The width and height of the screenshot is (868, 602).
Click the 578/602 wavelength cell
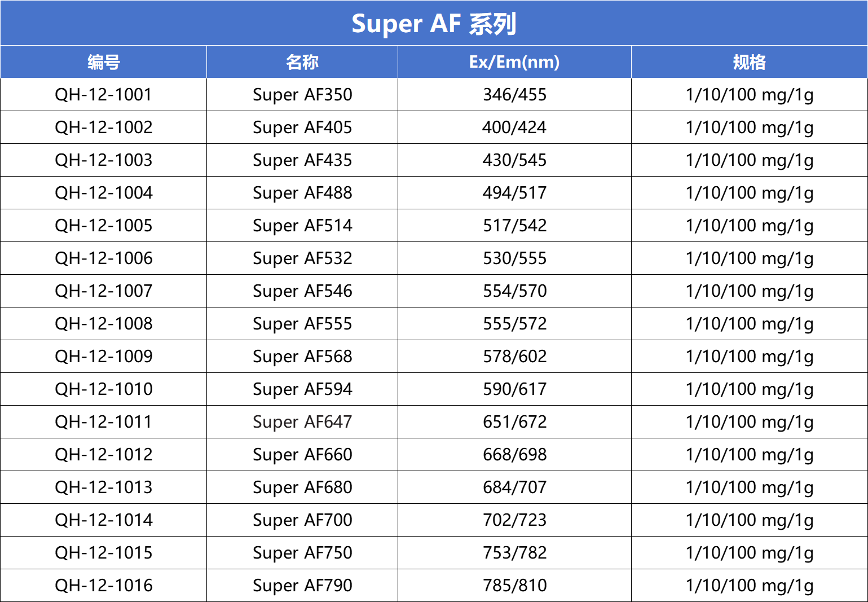coord(514,356)
